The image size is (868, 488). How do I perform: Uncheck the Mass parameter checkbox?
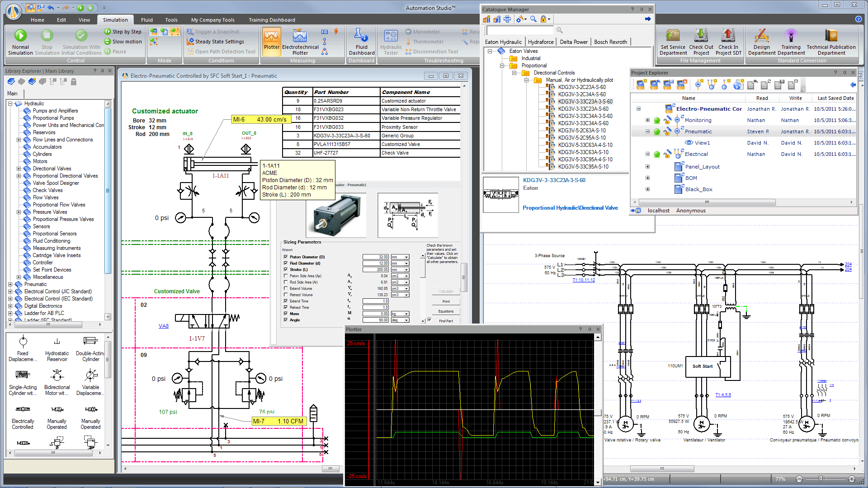(286, 314)
